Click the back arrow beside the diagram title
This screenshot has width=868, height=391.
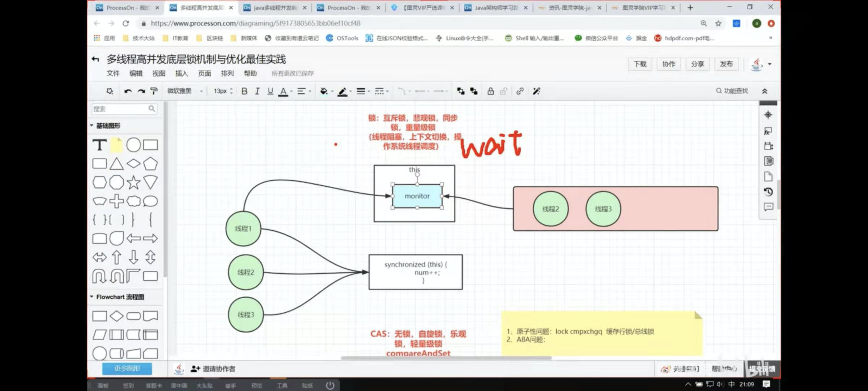(x=95, y=59)
